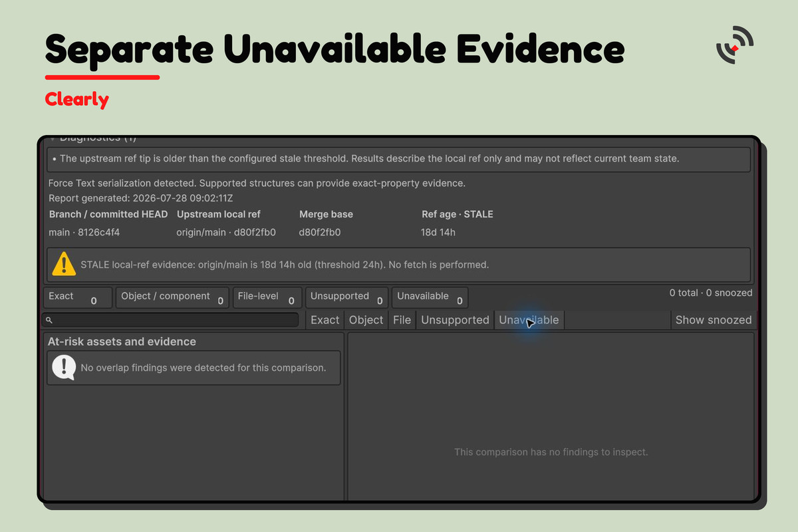Click the 'Merge base' column header
Viewport: 798px width, 532px height.
(326, 214)
